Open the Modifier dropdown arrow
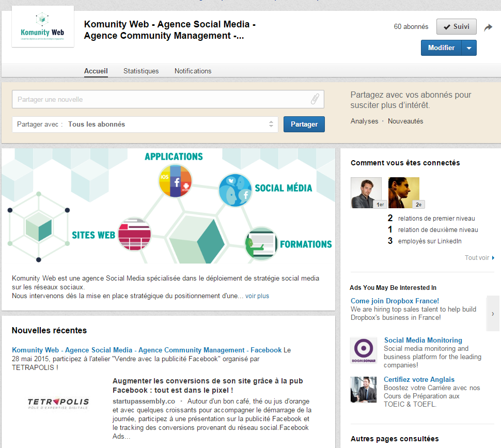Image resolution: width=501 pixels, height=448 pixels. pos(469,48)
